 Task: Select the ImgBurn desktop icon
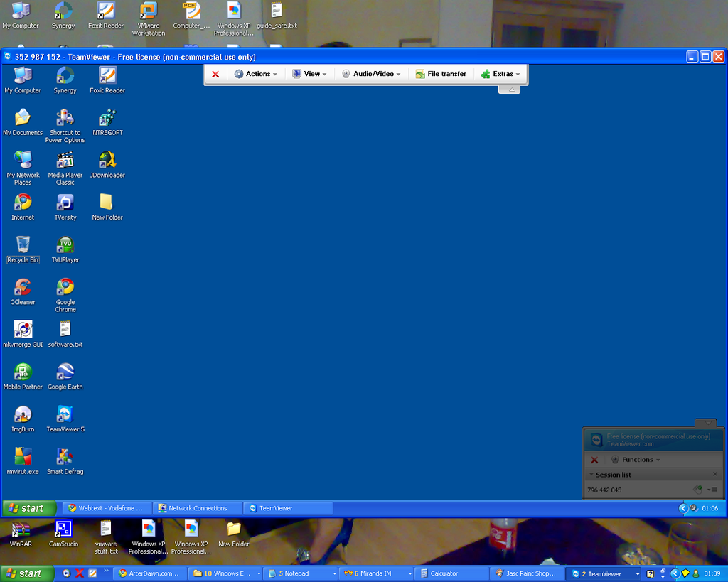pyautogui.click(x=23, y=419)
